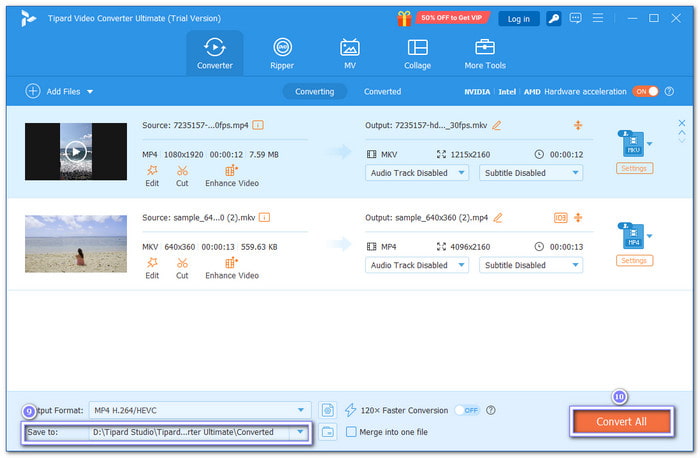Turn off Hardware acceleration toggle

(645, 91)
